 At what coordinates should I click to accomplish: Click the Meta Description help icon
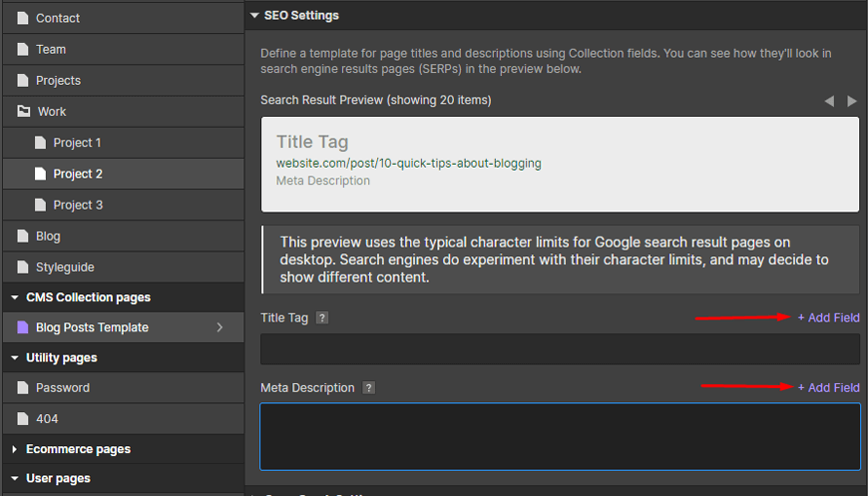(369, 388)
